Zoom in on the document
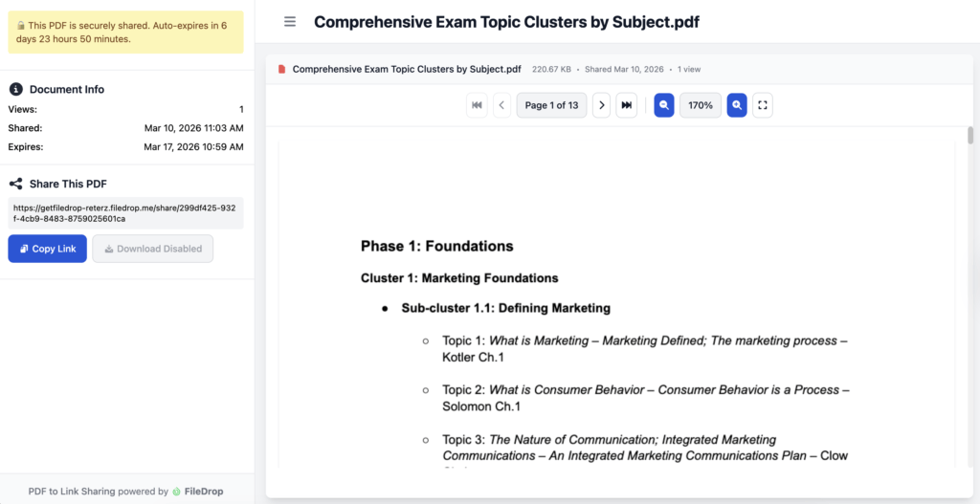This screenshot has width=980, height=504. coord(737,105)
